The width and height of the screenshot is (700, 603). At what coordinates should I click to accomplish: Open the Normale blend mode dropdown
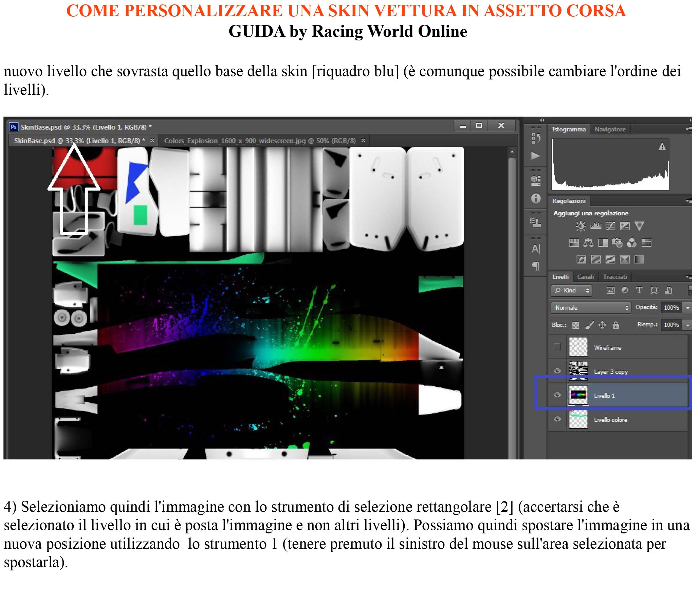tap(590, 308)
